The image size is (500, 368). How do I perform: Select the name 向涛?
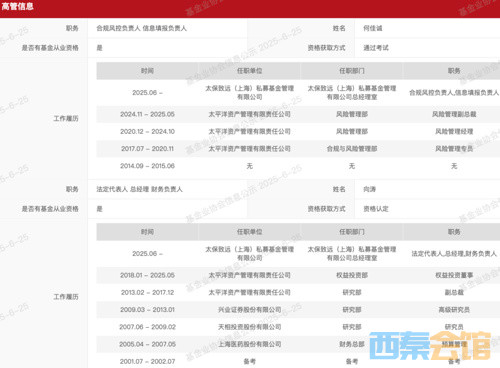369,189
